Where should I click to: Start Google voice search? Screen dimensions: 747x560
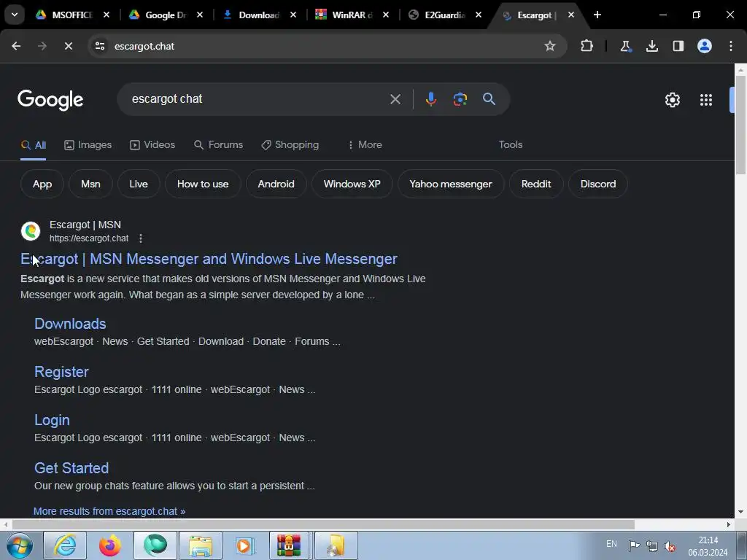coord(430,99)
